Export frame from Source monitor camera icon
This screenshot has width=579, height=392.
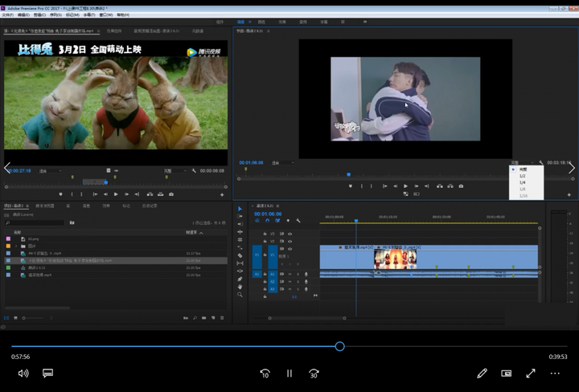point(171,194)
